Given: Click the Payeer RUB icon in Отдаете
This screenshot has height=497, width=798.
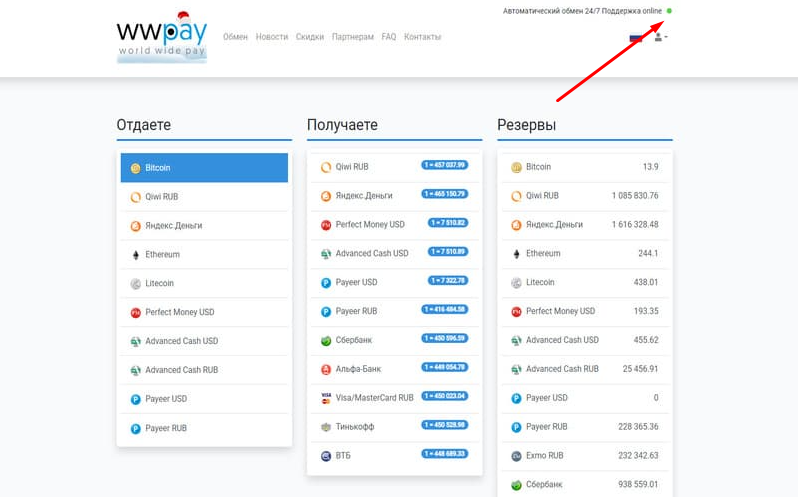Looking at the screenshot, I should click(x=135, y=429).
